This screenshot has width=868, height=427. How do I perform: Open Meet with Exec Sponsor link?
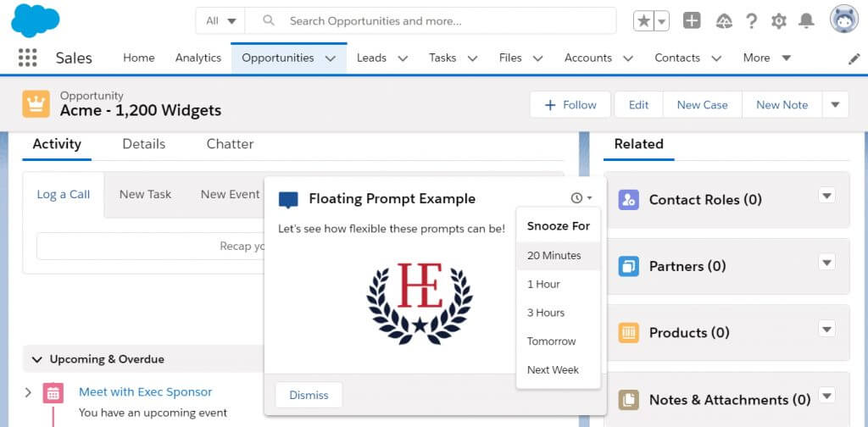[145, 391]
